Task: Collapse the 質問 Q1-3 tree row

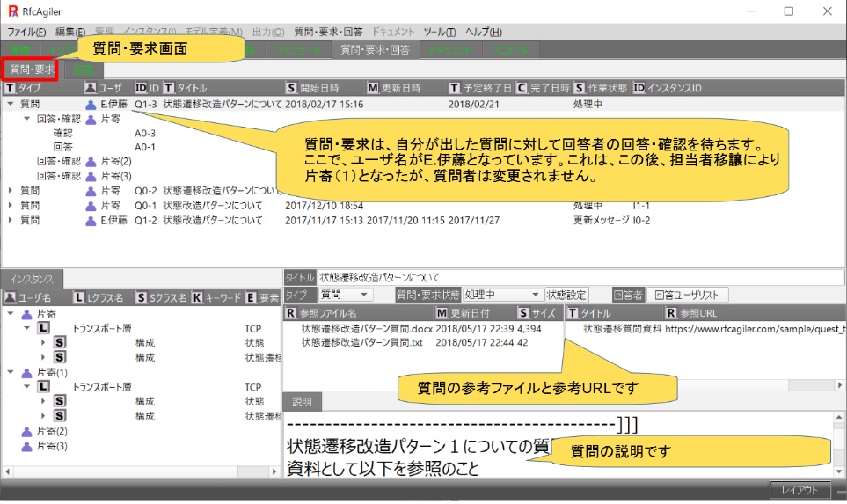Action: [11, 104]
